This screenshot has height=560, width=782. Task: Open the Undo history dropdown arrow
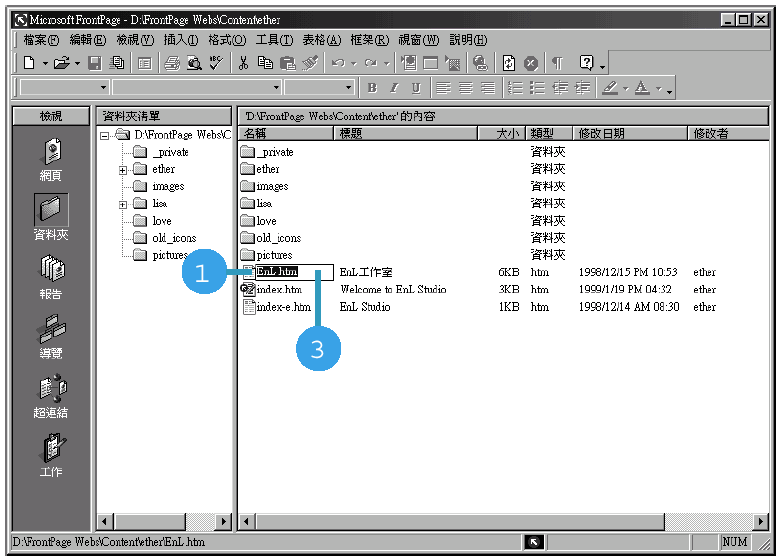[354, 63]
